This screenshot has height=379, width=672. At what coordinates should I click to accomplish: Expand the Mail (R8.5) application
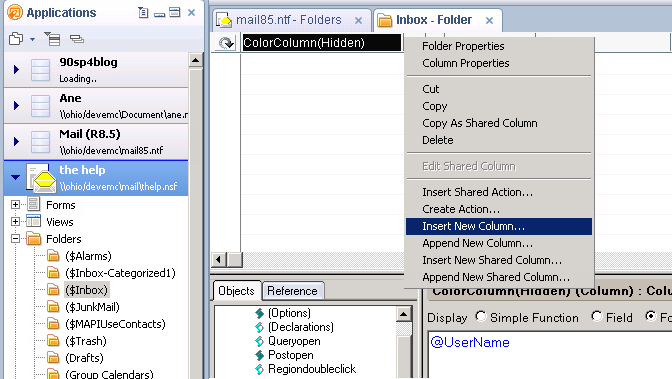[16, 141]
